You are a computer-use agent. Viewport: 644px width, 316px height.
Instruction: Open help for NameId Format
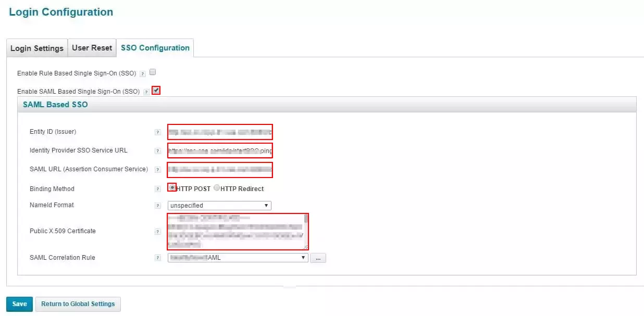(158, 205)
